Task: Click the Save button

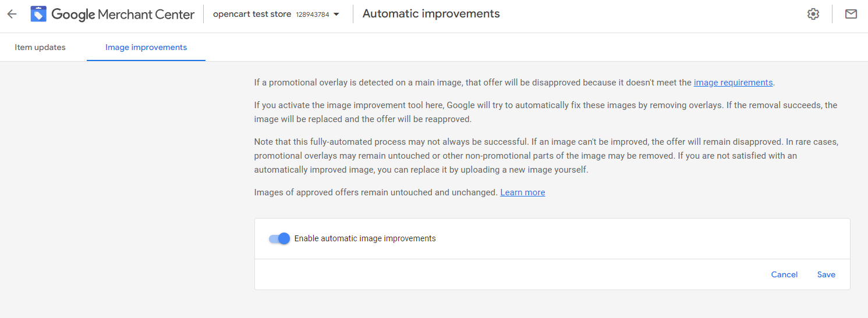Action: [826, 274]
